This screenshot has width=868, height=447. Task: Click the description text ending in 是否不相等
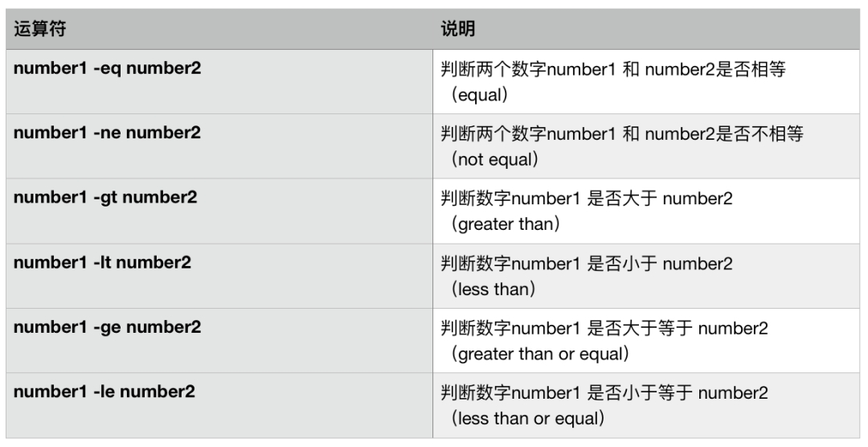click(622, 134)
